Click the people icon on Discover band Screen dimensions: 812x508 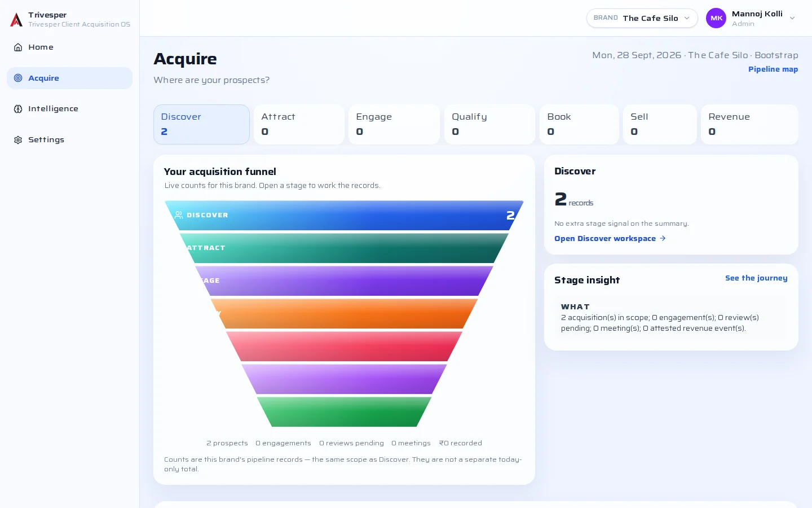(179, 215)
